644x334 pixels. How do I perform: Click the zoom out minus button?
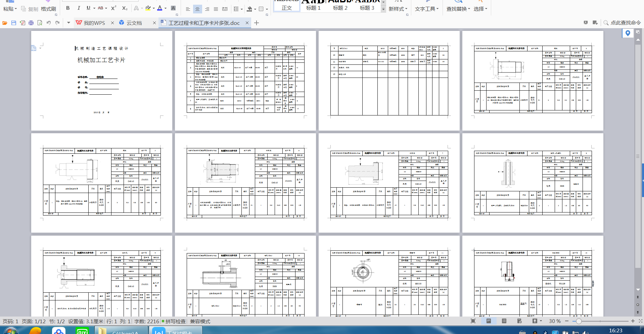567,321
